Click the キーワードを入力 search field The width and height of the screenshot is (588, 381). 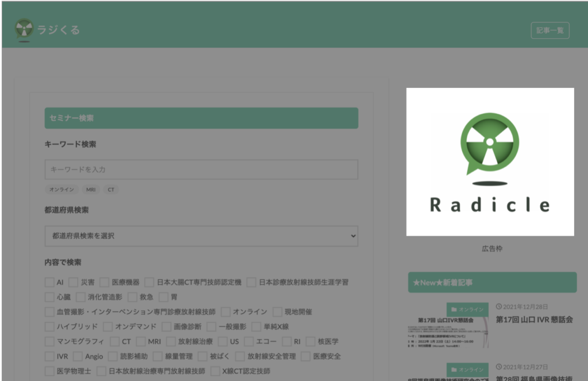(202, 170)
